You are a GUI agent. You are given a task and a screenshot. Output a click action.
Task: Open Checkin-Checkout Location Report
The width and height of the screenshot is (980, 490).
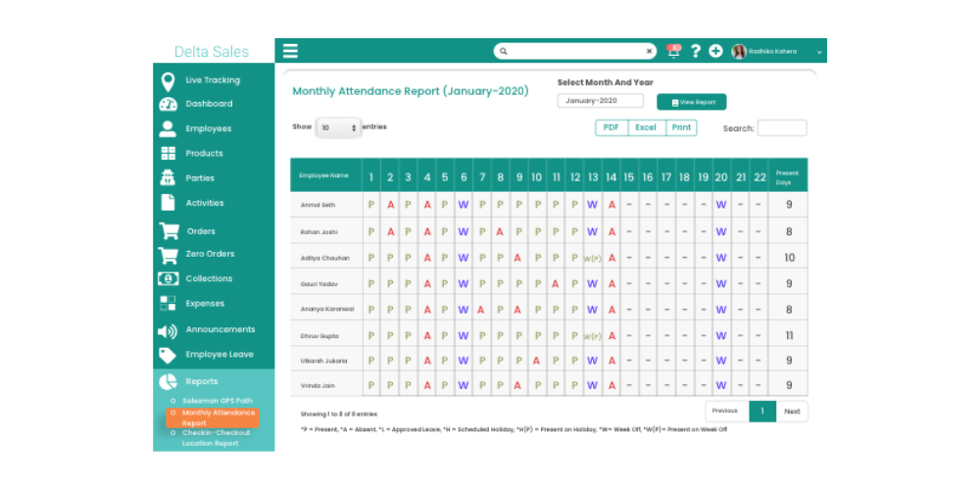[216, 438]
